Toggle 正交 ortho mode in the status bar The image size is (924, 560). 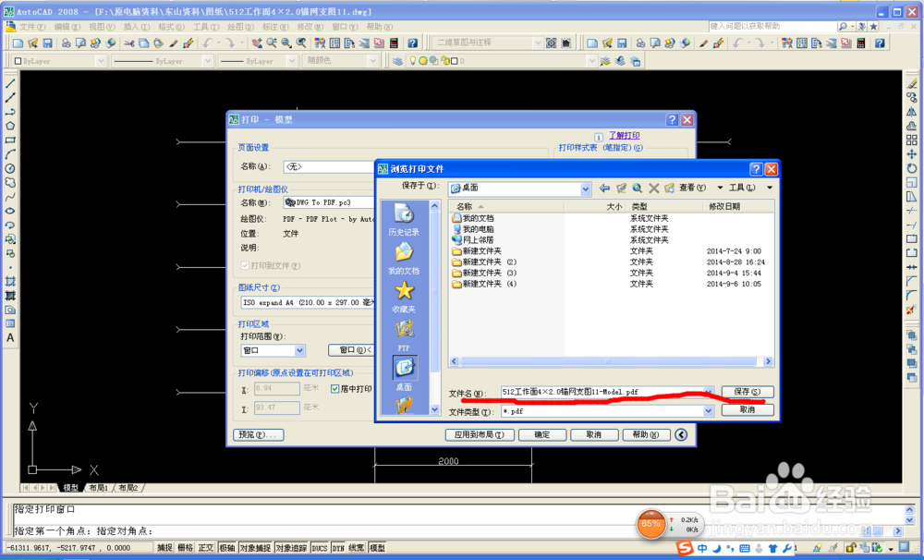coord(206,548)
